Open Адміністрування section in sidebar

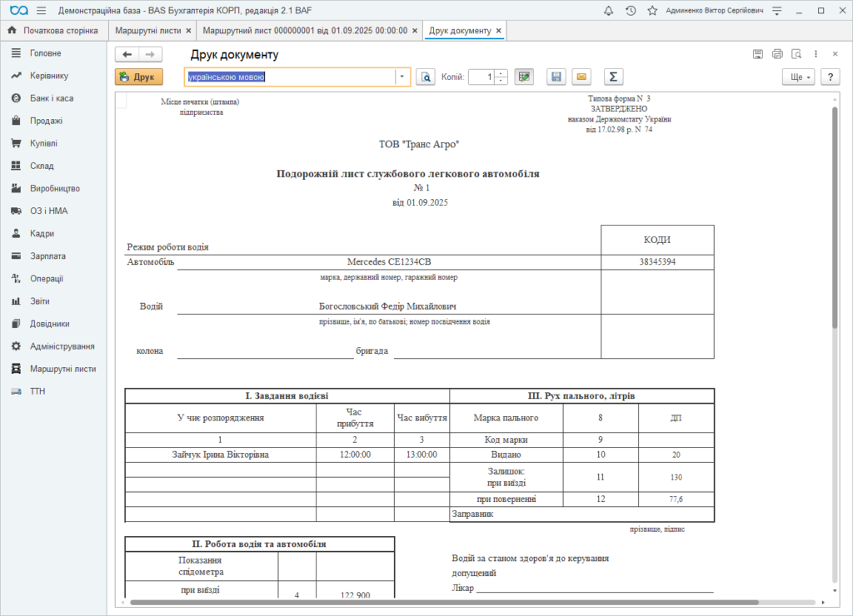coord(53,346)
